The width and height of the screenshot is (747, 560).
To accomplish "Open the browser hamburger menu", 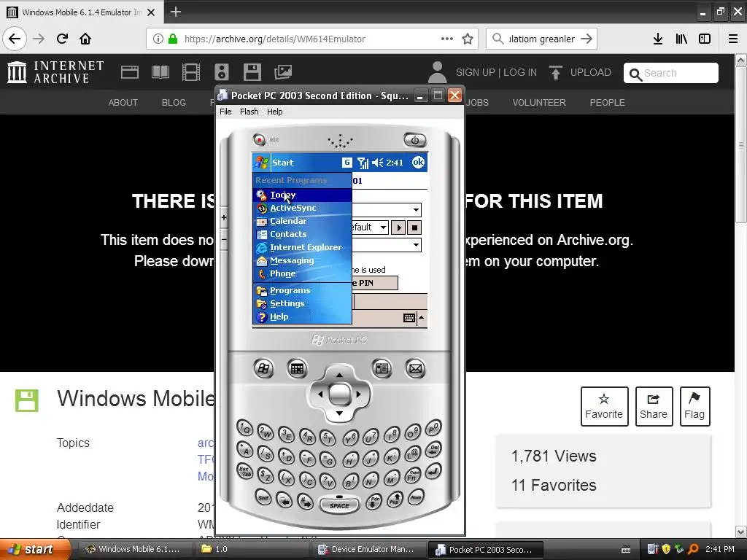I will click(x=733, y=39).
